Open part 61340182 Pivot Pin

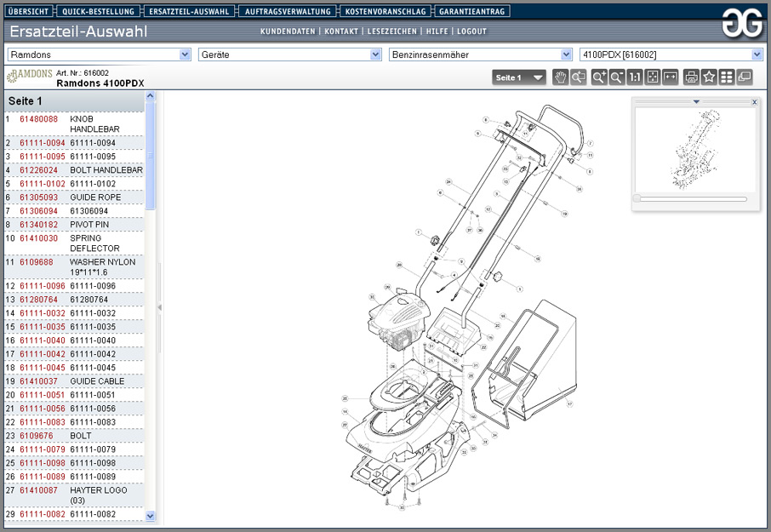click(x=38, y=225)
